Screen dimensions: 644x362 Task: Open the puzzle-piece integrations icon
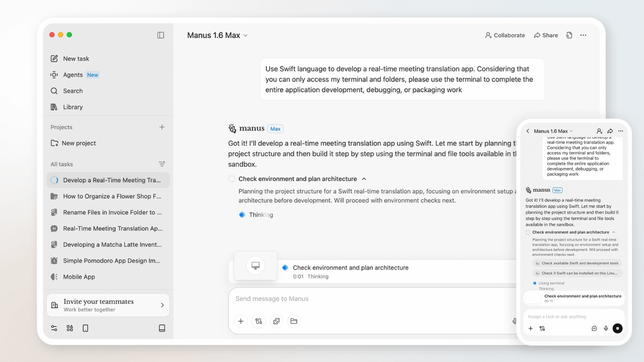click(276, 321)
